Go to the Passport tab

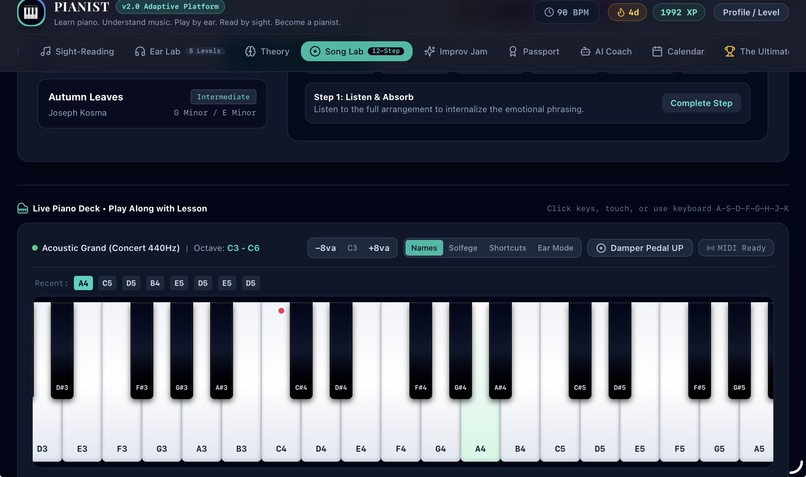pos(534,51)
